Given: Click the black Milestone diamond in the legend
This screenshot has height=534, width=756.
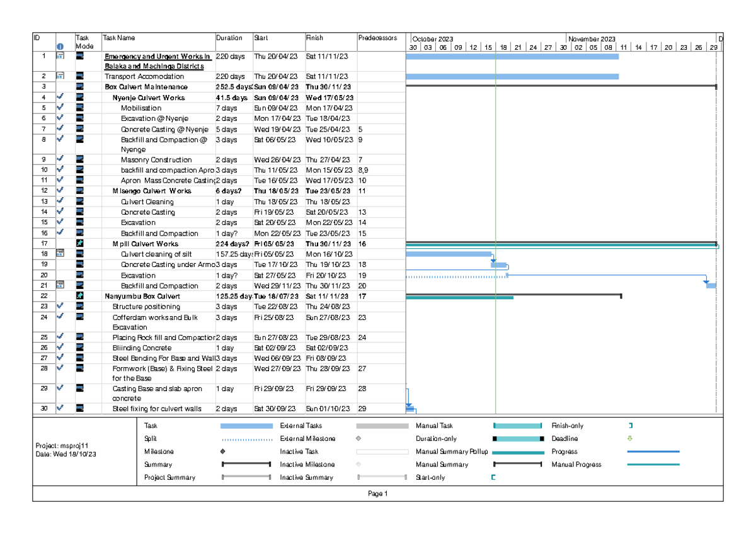Looking at the screenshot, I should [x=223, y=452].
